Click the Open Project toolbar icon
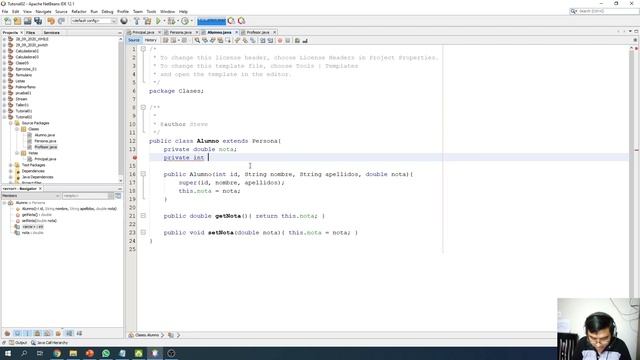 pos(27,21)
